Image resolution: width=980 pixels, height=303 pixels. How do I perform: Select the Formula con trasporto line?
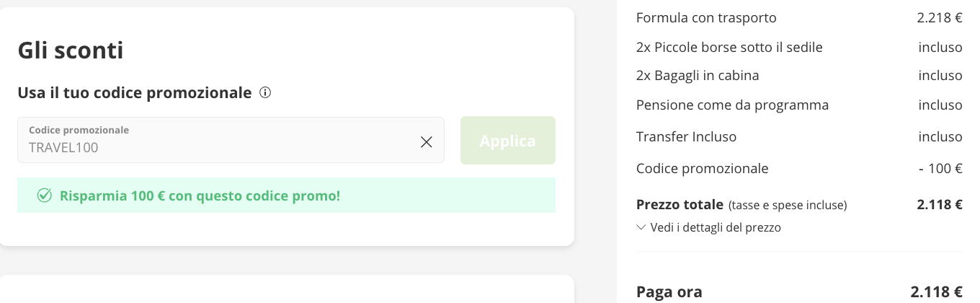(x=706, y=18)
